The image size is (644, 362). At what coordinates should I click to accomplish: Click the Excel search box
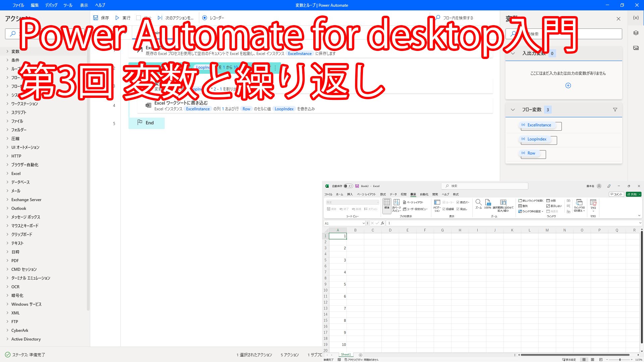tap(484, 186)
